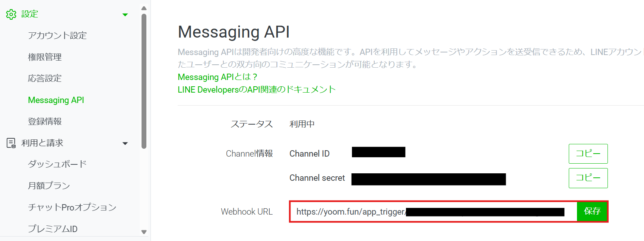Collapse the 利用と請求 section arrow
Viewport: 644px width, 241px height.
[x=125, y=144]
